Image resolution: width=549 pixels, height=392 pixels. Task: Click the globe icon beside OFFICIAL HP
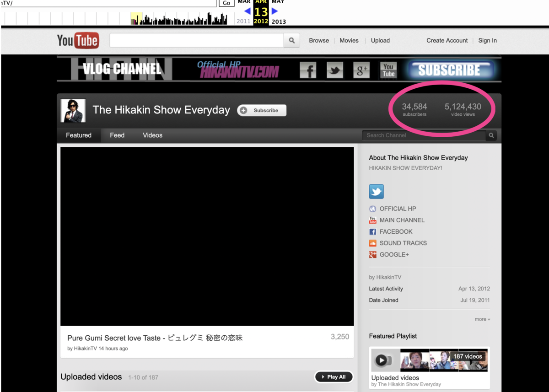[x=373, y=209]
